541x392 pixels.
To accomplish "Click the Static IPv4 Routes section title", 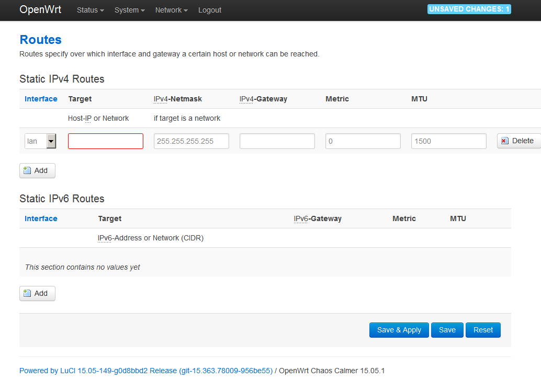I will [x=62, y=79].
